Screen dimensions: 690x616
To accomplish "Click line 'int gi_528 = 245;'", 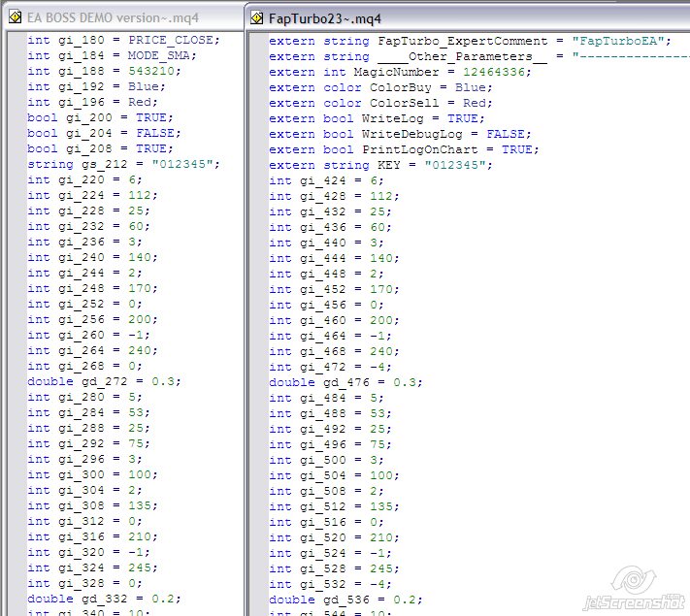I will 334,568.
